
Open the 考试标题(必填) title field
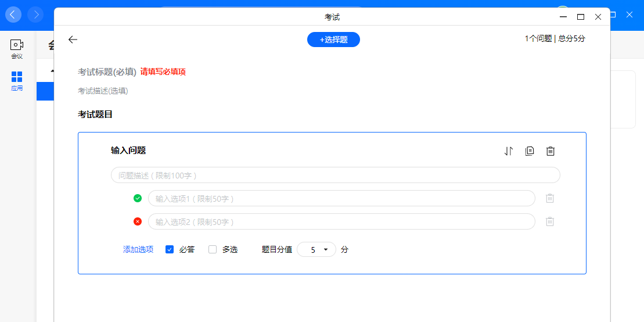click(x=107, y=71)
